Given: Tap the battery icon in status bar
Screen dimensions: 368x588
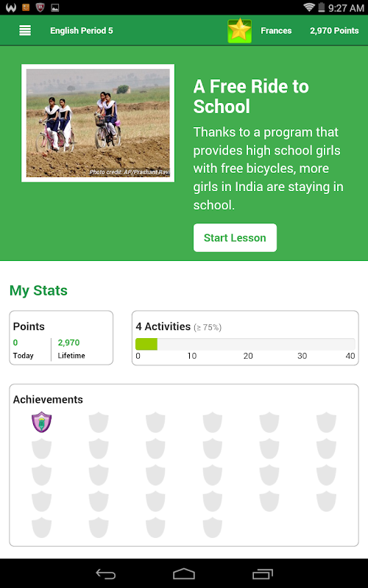Looking at the screenshot, I should [321, 7].
